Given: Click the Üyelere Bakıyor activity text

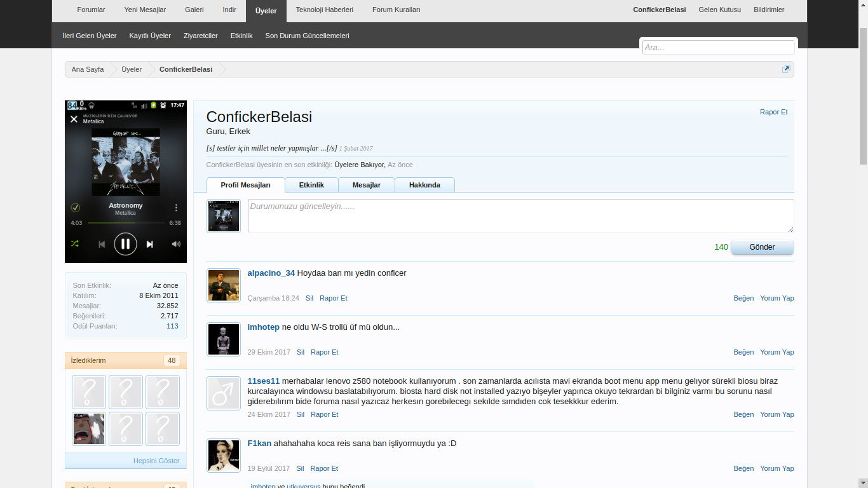Looking at the screenshot, I should [x=359, y=165].
